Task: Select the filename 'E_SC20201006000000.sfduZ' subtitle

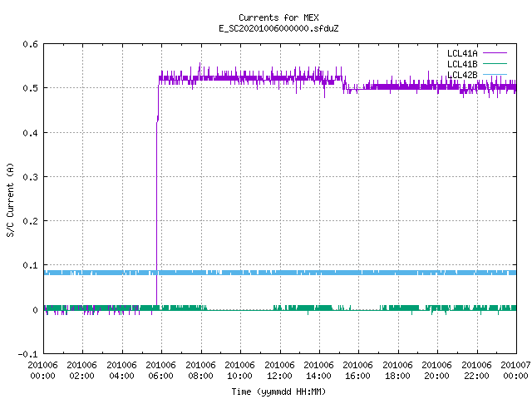Action: pyautogui.click(x=278, y=28)
